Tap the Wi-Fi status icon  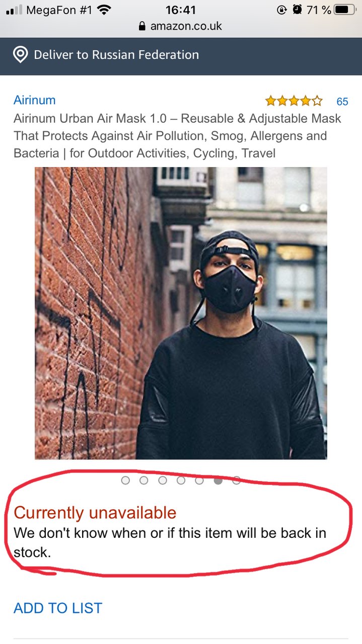104,10
